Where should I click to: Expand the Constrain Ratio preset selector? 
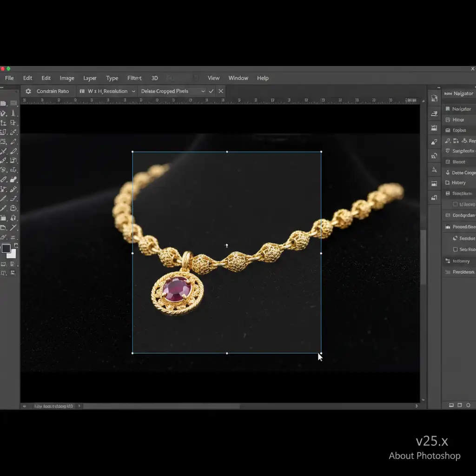coord(53,91)
